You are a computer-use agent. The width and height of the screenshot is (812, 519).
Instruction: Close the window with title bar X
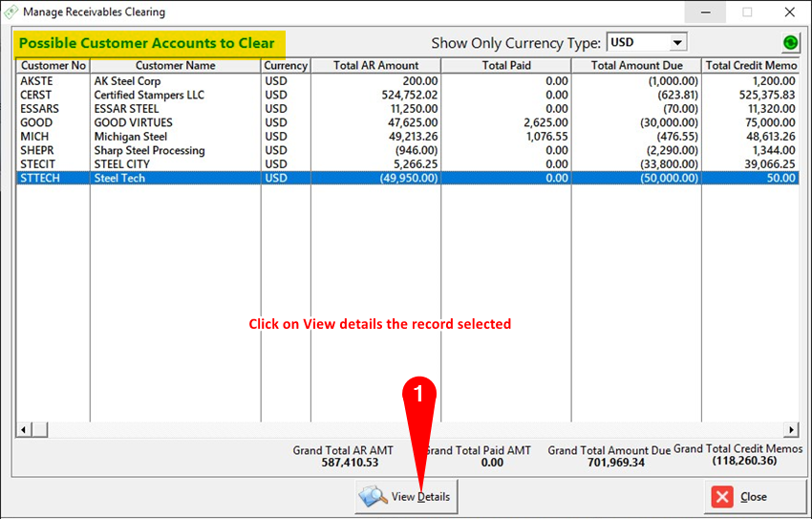click(789, 11)
